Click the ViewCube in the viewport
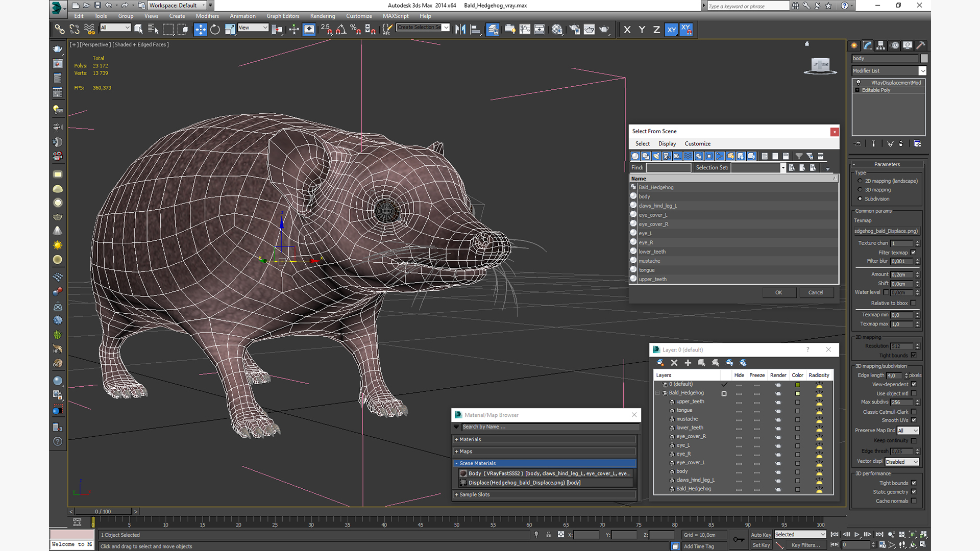This screenshot has height=551, width=980. pyautogui.click(x=821, y=65)
